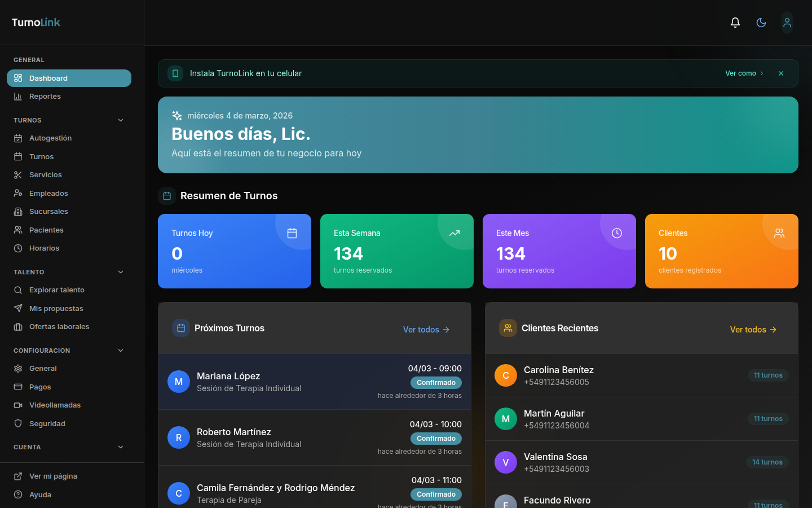Open notifications via the bell icon
Screen dimensions: 812x508
(x=735, y=23)
